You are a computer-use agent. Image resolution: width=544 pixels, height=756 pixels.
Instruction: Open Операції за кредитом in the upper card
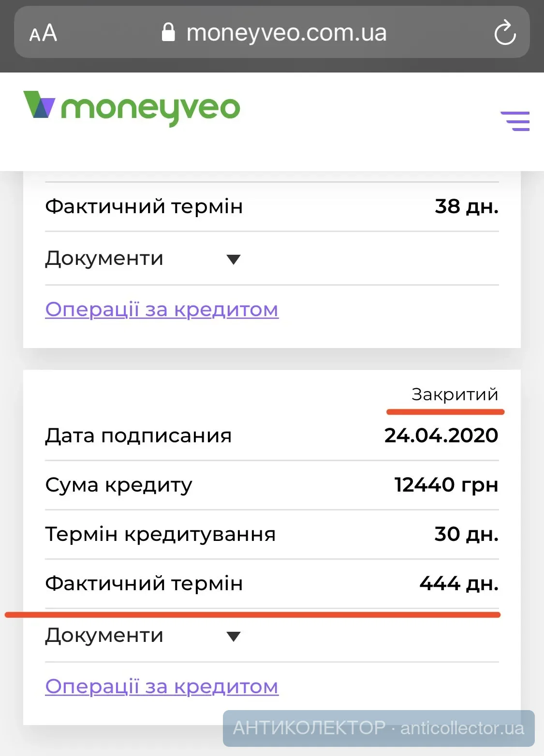click(x=162, y=309)
